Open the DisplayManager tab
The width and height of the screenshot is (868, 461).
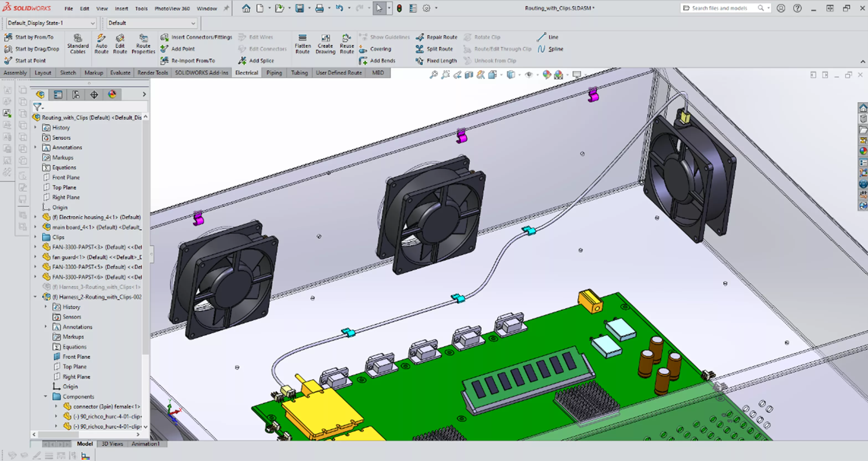click(112, 95)
